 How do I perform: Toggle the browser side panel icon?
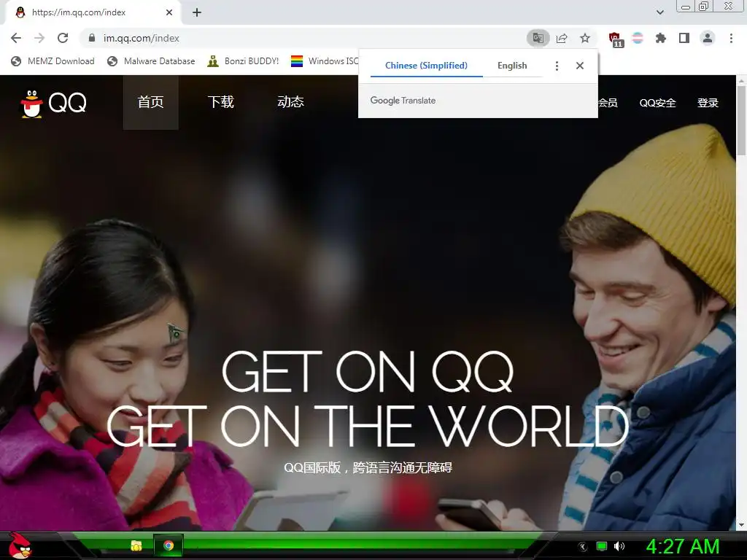(684, 38)
